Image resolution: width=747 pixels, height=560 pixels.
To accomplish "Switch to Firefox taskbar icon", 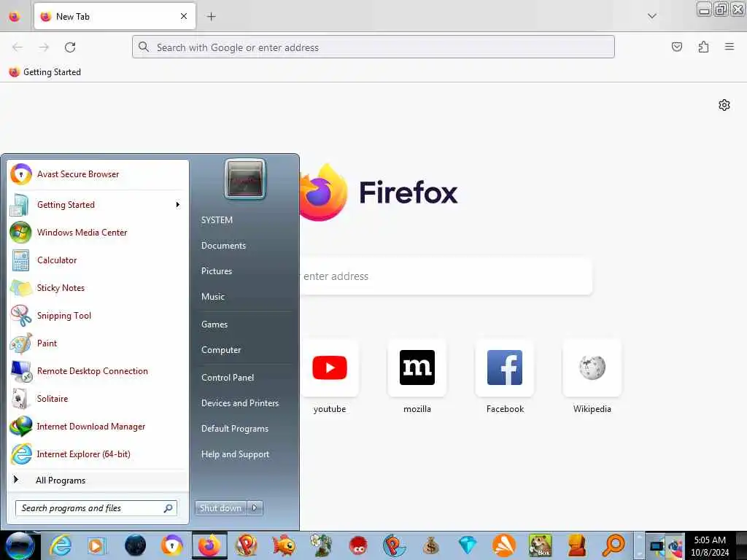I will (x=209, y=545).
